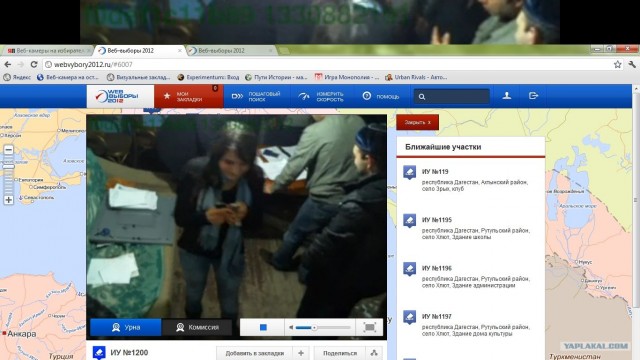This screenshot has height=360, width=640.
Task: Close the active Веб-выборы 2012 tab
Action: point(180,51)
